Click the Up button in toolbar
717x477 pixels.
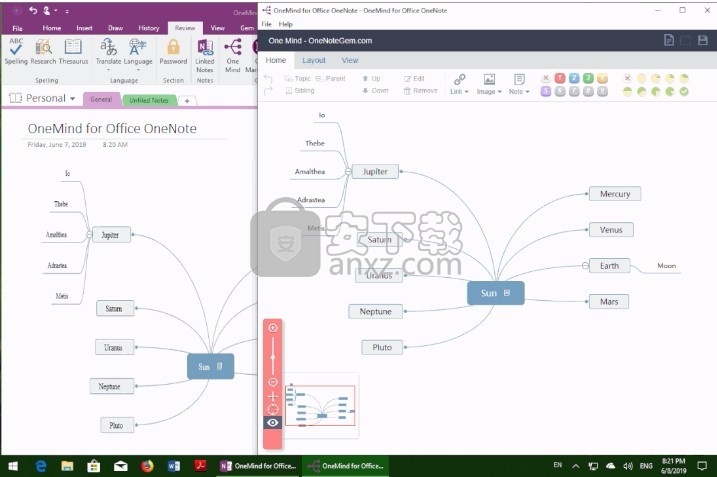(371, 79)
